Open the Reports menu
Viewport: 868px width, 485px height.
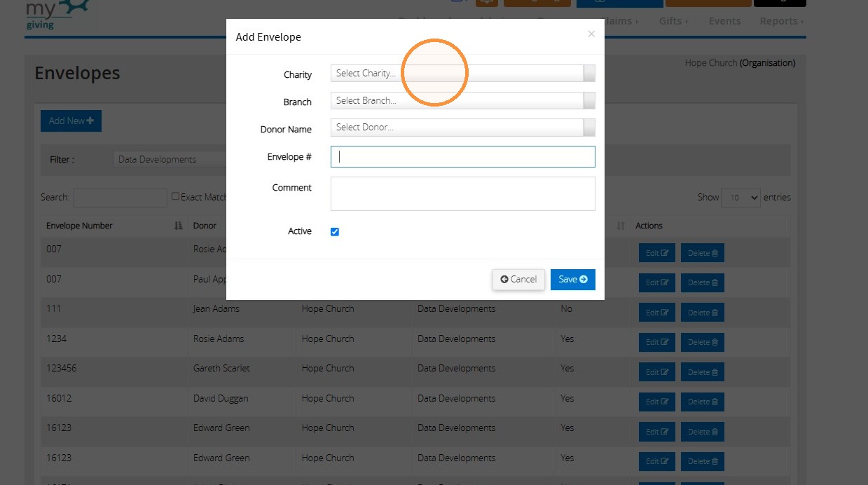782,21
